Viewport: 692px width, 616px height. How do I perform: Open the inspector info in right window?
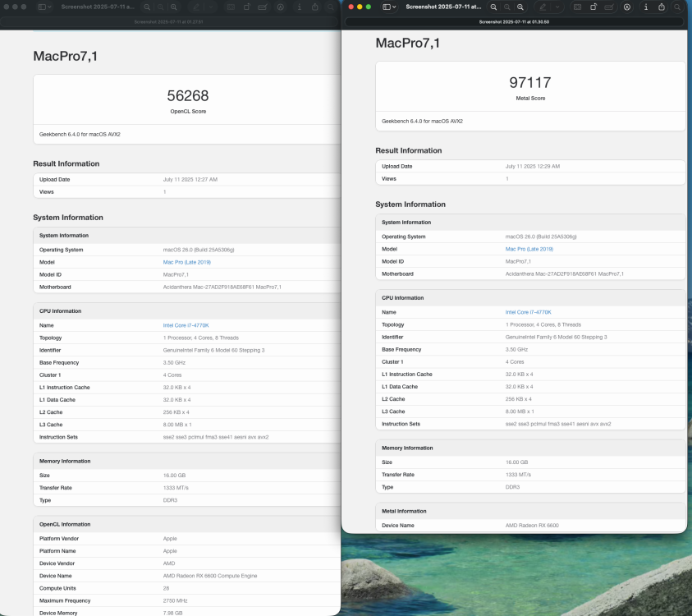[646, 7]
